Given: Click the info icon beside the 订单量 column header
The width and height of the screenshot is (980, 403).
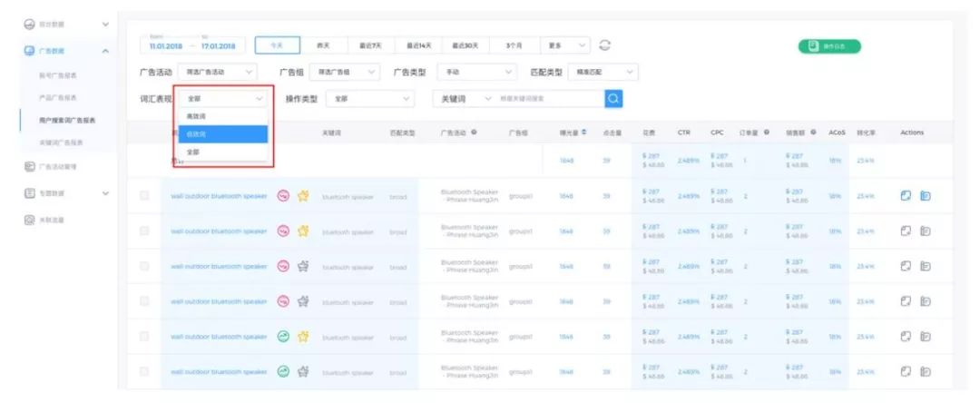Looking at the screenshot, I should coord(766,133).
